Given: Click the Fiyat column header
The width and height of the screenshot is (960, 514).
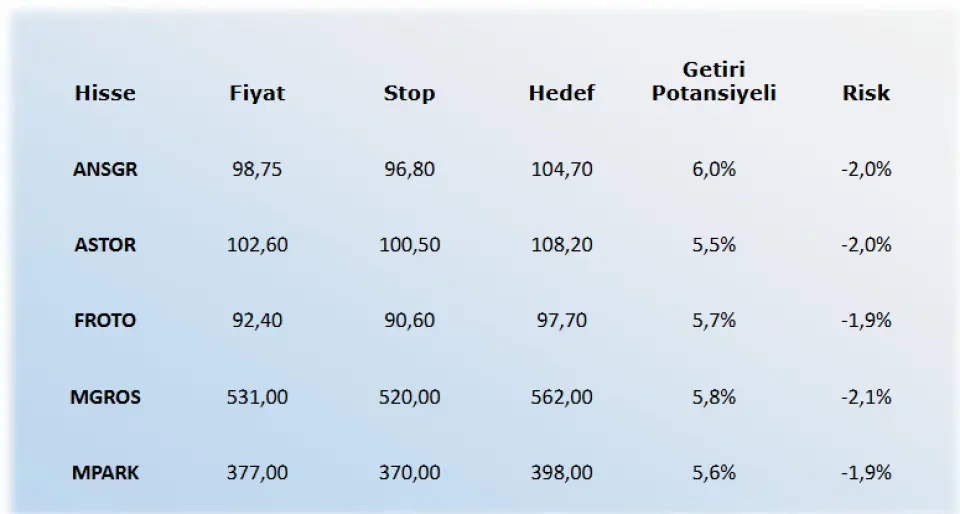Looking at the screenshot, I should [257, 93].
